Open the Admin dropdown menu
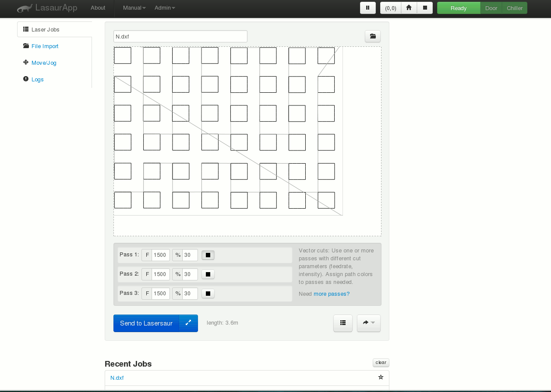 coord(165,8)
